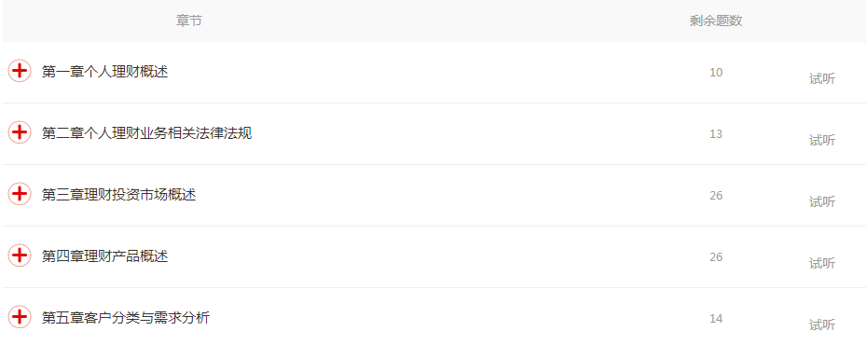
Task: Click the red plus icon beside 第三章理财投资市场概述
Action: click(20, 194)
